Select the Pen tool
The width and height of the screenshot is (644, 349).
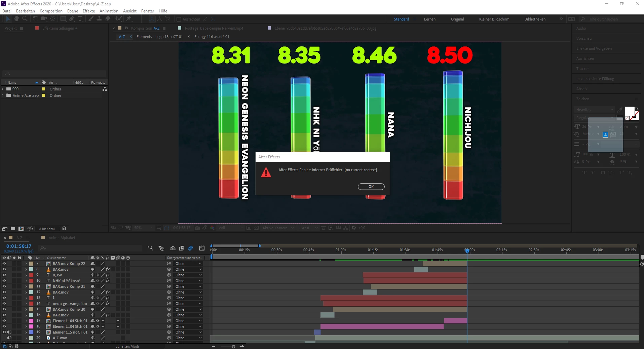(72, 19)
